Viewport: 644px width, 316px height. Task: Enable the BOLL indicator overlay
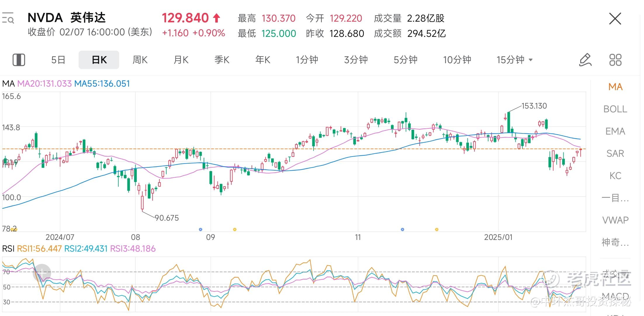point(615,109)
